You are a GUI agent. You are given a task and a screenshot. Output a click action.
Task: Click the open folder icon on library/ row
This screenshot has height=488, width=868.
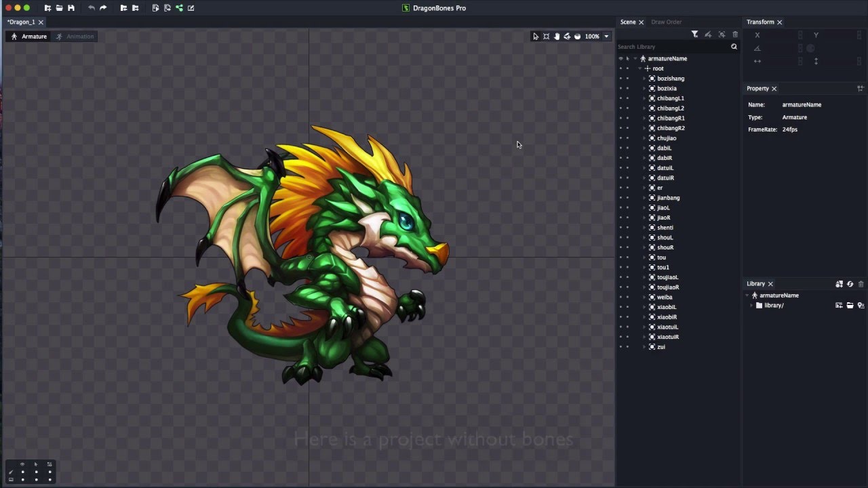[850, 306]
